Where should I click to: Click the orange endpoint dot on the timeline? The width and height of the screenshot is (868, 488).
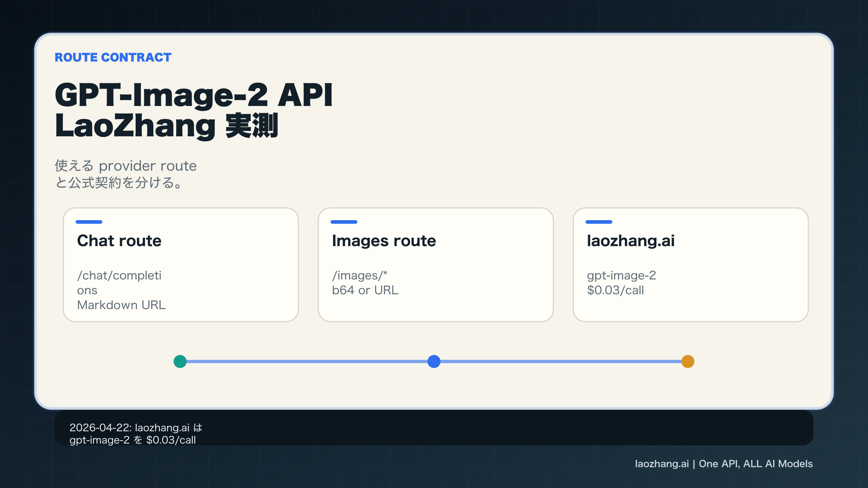[x=688, y=361]
